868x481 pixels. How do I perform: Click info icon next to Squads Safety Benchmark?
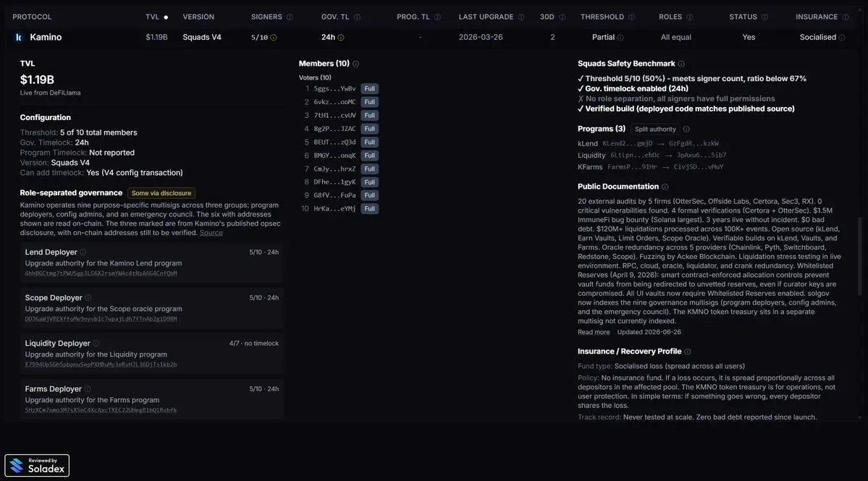tap(681, 64)
